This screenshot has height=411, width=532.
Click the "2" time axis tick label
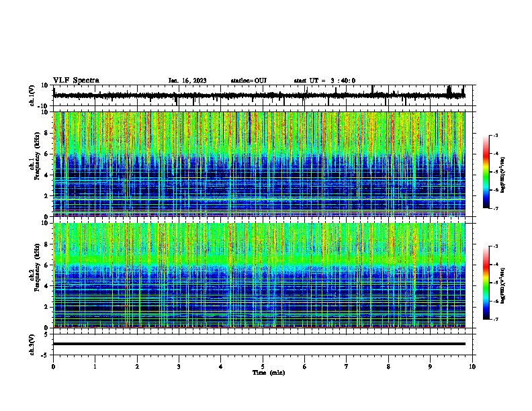coord(137,367)
